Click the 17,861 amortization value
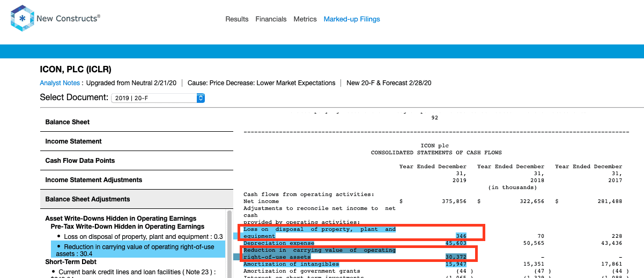The height and width of the screenshot is (278, 644). click(x=611, y=264)
